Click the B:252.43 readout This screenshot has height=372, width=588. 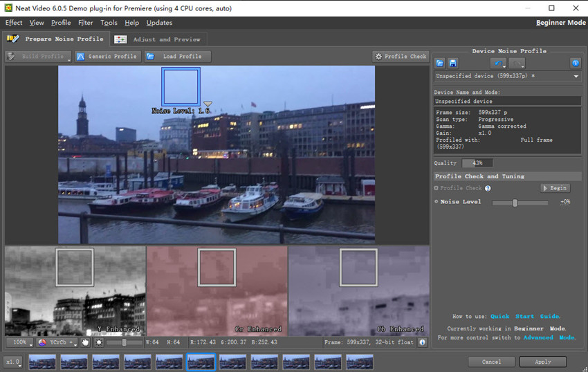pyautogui.click(x=264, y=342)
